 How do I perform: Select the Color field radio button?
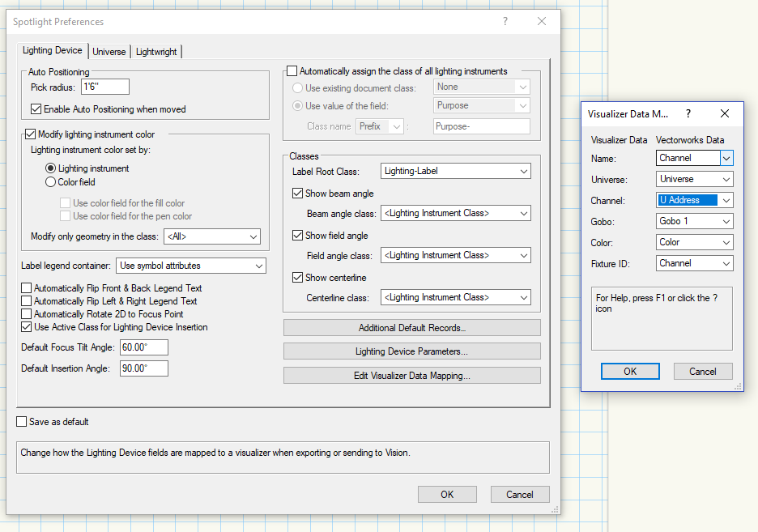[x=51, y=182]
